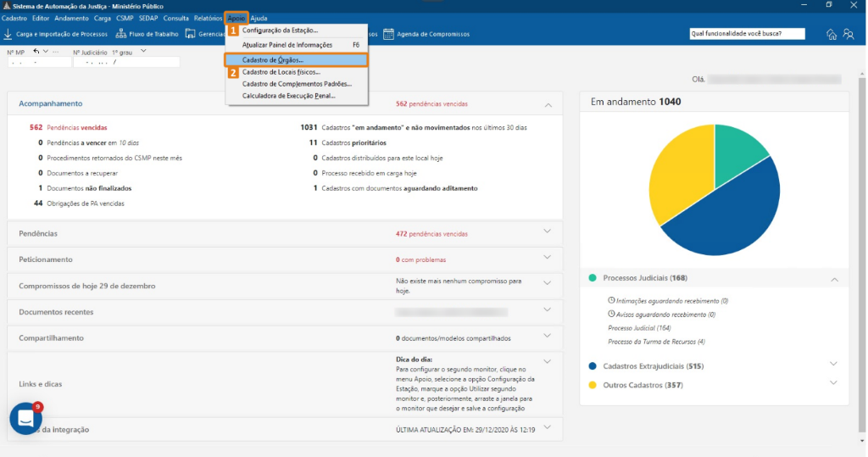This screenshot has height=457, width=868.
Task: Open the 1º grau dropdown arrow
Action: [x=143, y=52]
